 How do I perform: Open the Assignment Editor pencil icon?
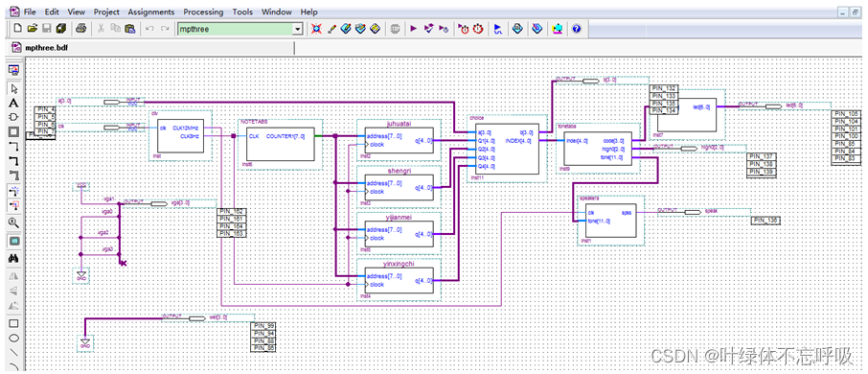pyautogui.click(x=331, y=28)
